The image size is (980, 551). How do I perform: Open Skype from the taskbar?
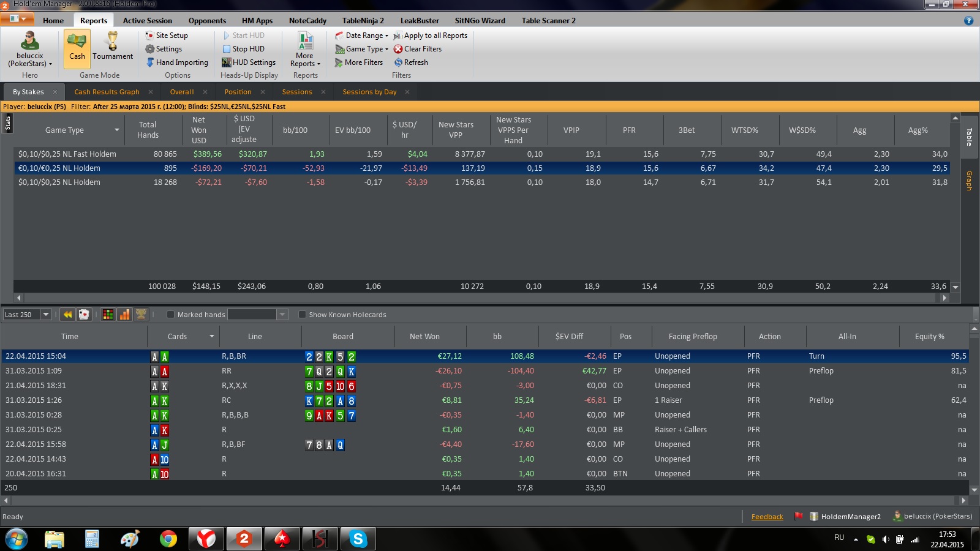(358, 539)
